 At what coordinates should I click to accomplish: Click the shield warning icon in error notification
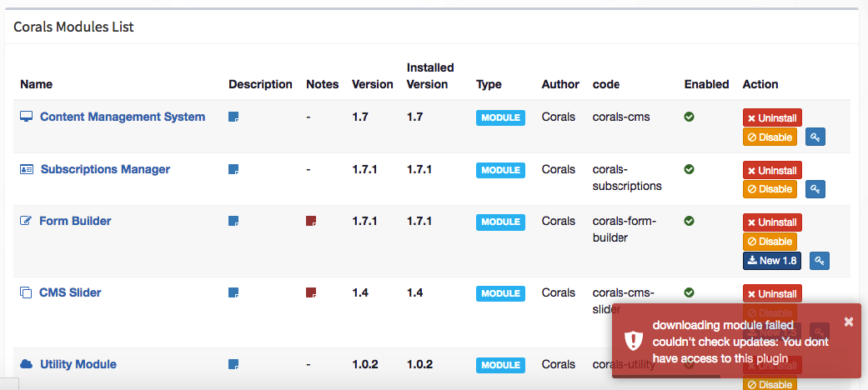pos(633,342)
